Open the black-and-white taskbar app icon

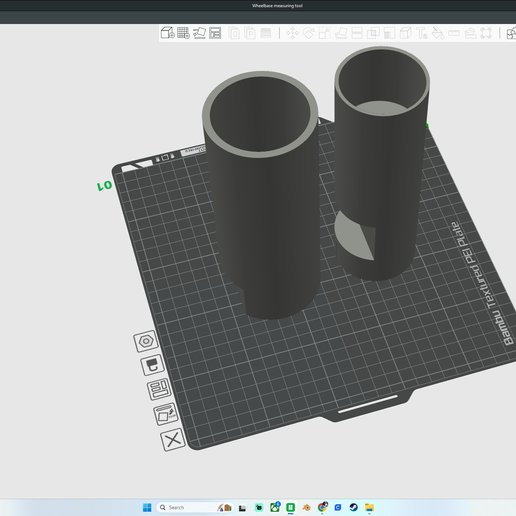242,508
